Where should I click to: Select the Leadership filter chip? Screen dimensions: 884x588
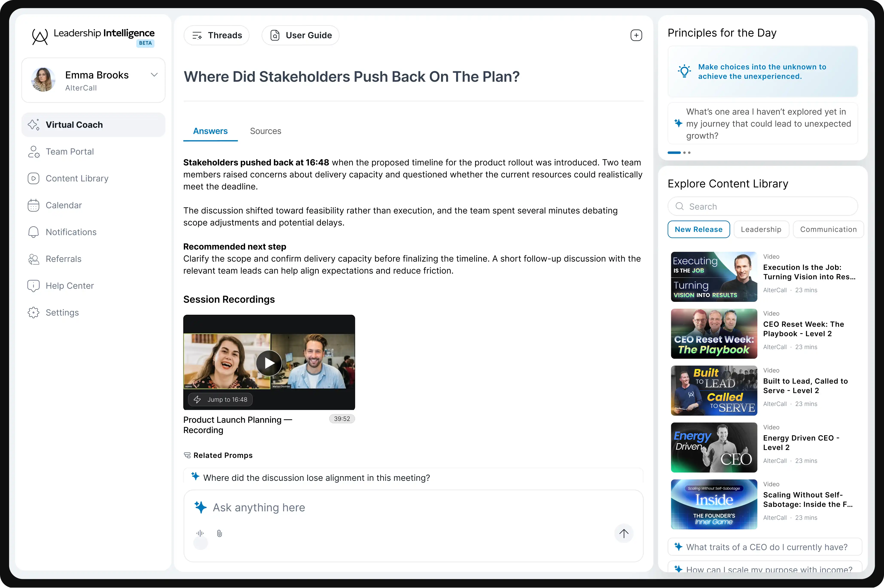click(761, 229)
